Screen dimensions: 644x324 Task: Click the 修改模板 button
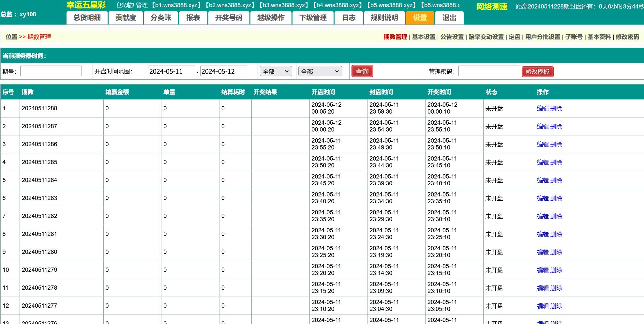[x=537, y=72]
